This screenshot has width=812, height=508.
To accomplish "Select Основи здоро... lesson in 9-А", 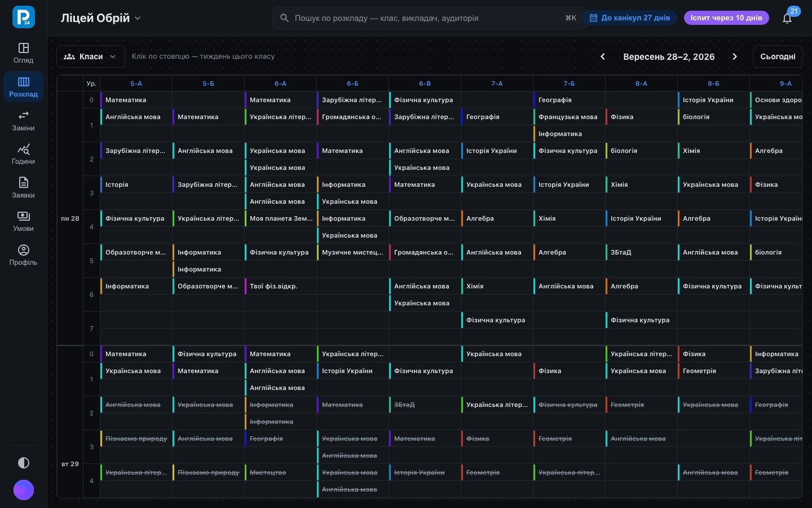I will click(776, 100).
